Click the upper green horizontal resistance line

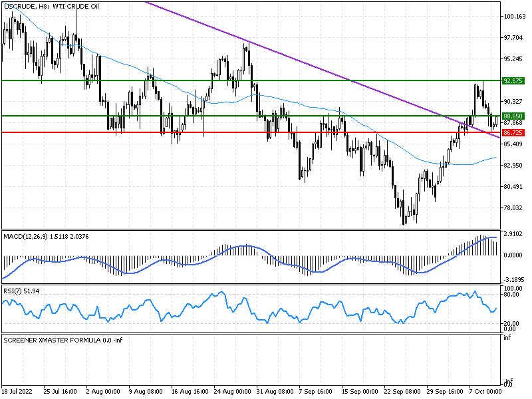pos(199,80)
